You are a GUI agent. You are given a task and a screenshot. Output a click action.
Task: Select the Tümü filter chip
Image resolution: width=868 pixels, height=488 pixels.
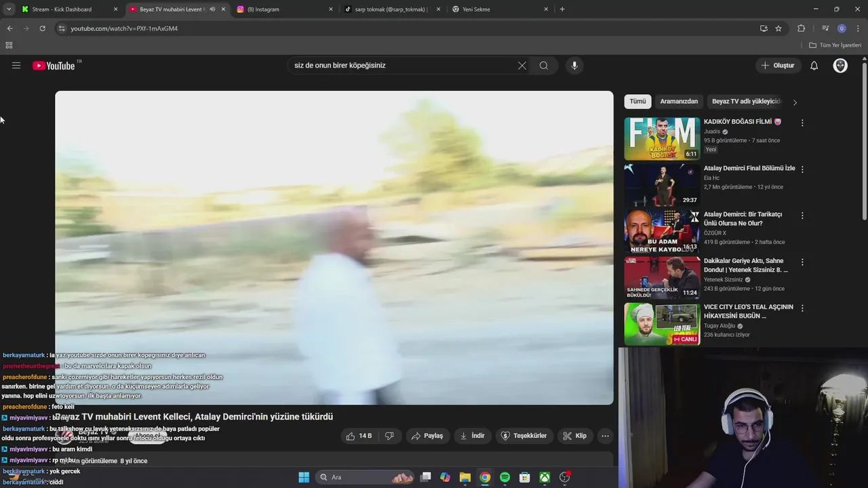[637, 102]
